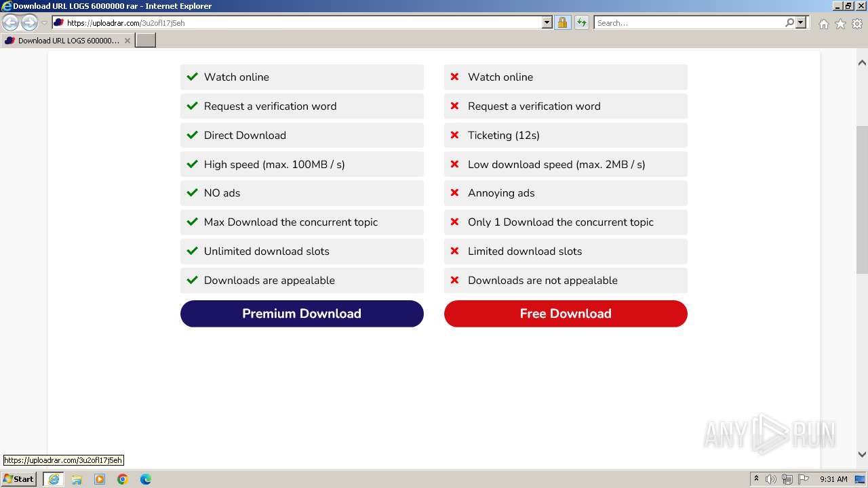Click the browser Forward arrow button
This screenshot has width=868, height=488.
coord(29,23)
